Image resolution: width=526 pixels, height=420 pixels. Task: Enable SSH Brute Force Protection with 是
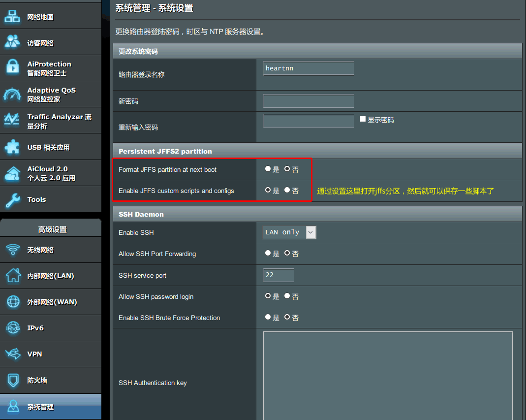(268, 317)
